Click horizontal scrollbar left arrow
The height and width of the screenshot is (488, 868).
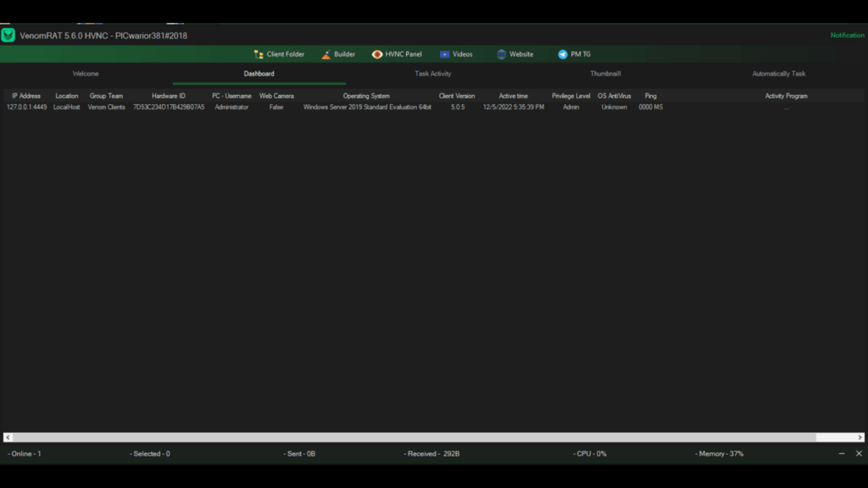coord(8,437)
